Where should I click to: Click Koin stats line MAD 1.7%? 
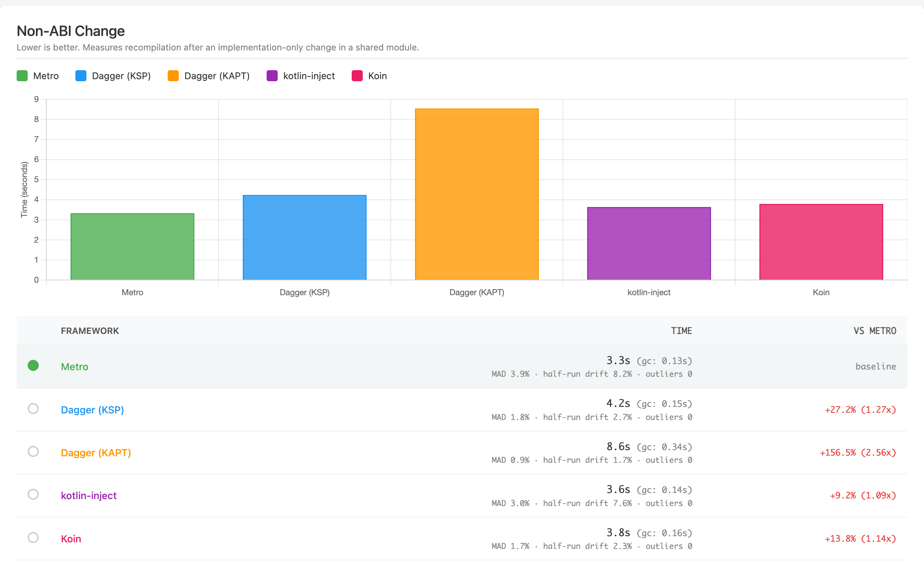592,546
